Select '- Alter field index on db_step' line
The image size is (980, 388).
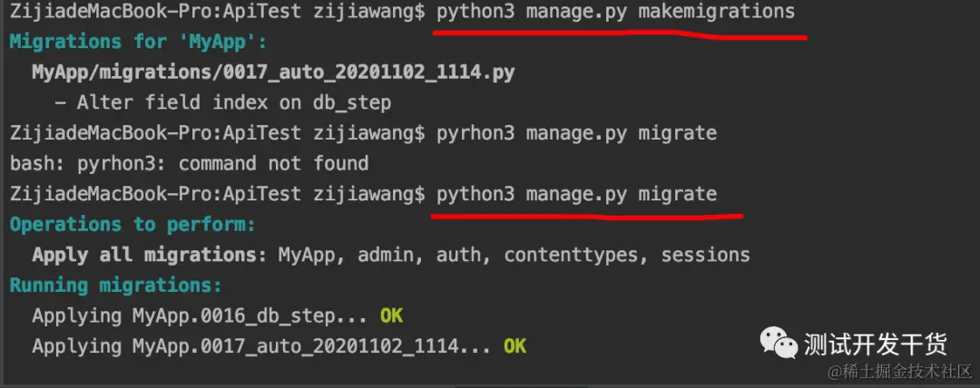click(x=222, y=102)
